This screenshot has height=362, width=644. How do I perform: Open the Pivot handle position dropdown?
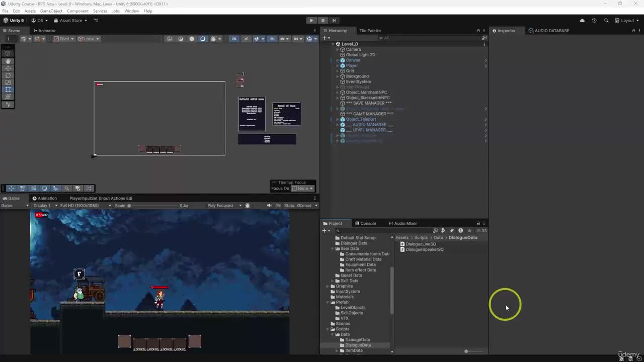pyautogui.click(x=64, y=39)
